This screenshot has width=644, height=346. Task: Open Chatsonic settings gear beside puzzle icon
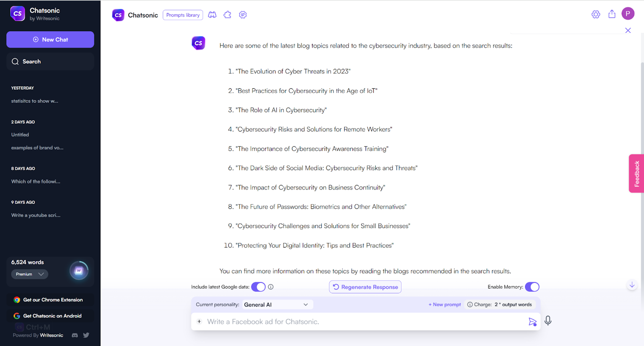(x=243, y=14)
